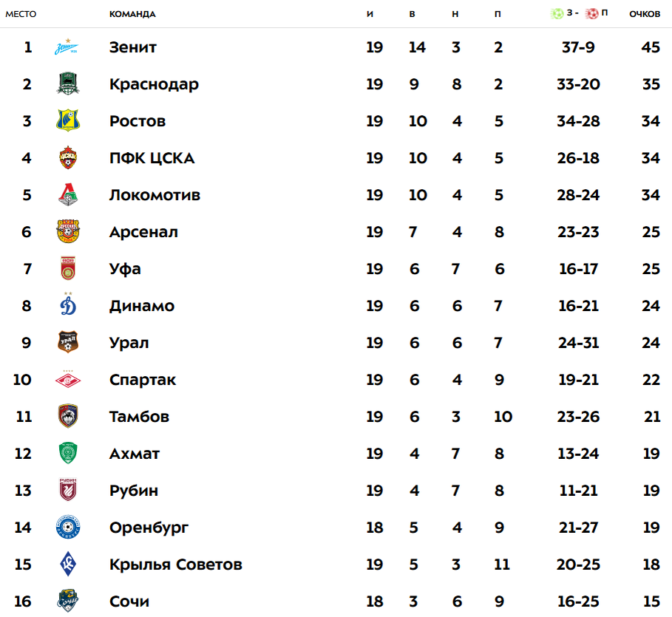The image size is (672, 617).
Task: Select the Sochi club emblem
Action: (x=68, y=601)
